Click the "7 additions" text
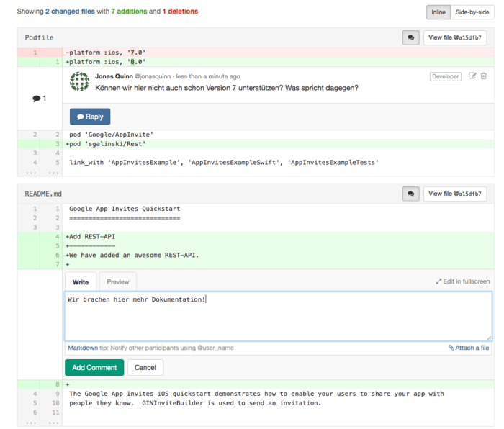Viewport: 504px width, 429px height. pos(129,12)
